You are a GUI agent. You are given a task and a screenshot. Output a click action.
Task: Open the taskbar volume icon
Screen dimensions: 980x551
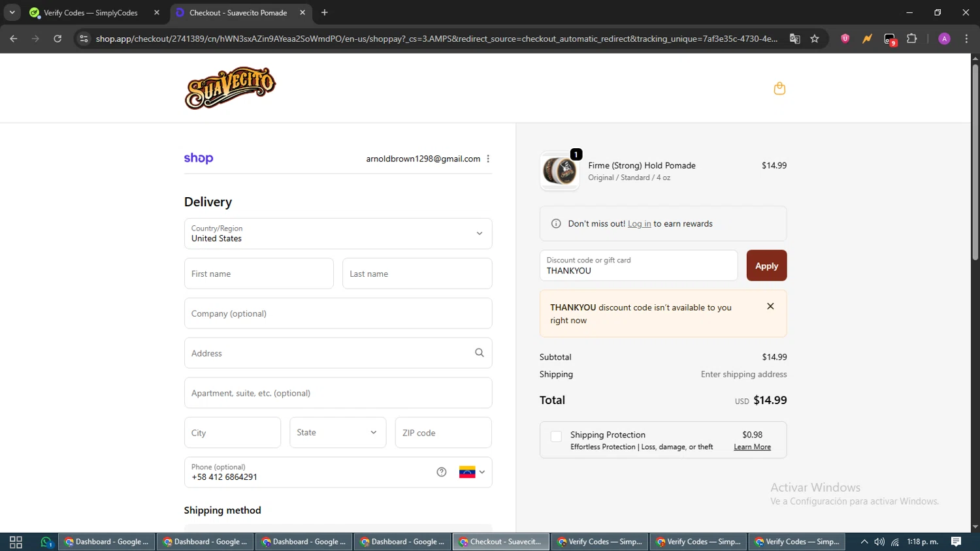(x=879, y=542)
